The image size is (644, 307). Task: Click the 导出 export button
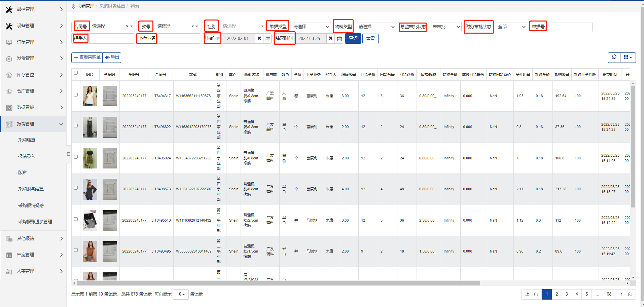[x=112, y=57]
